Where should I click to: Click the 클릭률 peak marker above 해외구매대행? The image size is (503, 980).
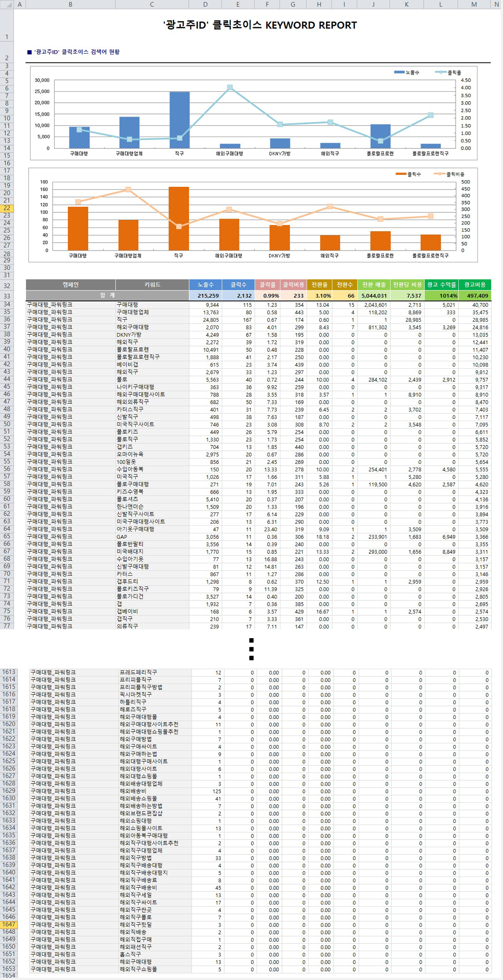tap(230, 88)
